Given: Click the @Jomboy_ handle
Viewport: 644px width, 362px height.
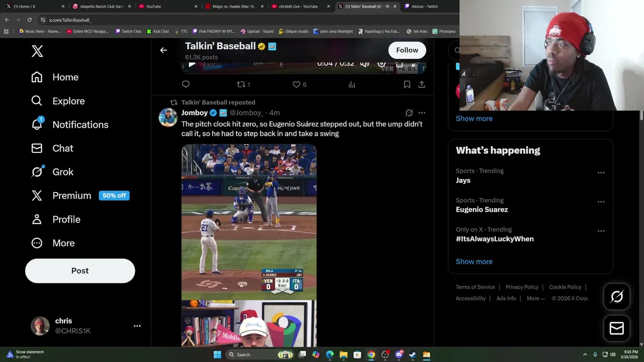Looking at the screenshot, I should [x=247, y=113].
